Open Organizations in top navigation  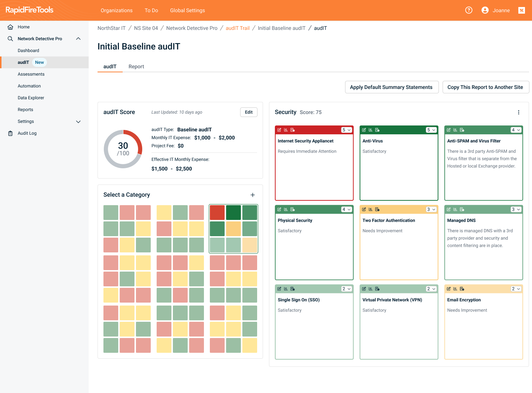click(117, 10)
